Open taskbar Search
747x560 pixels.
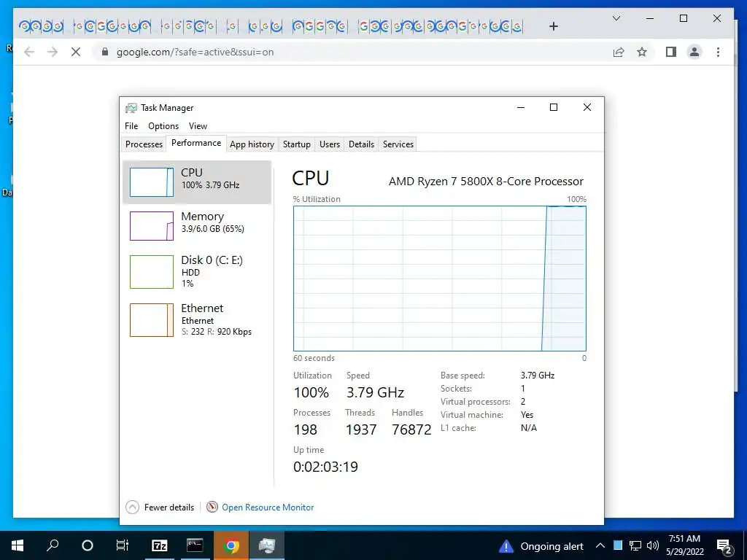[53, 545]
